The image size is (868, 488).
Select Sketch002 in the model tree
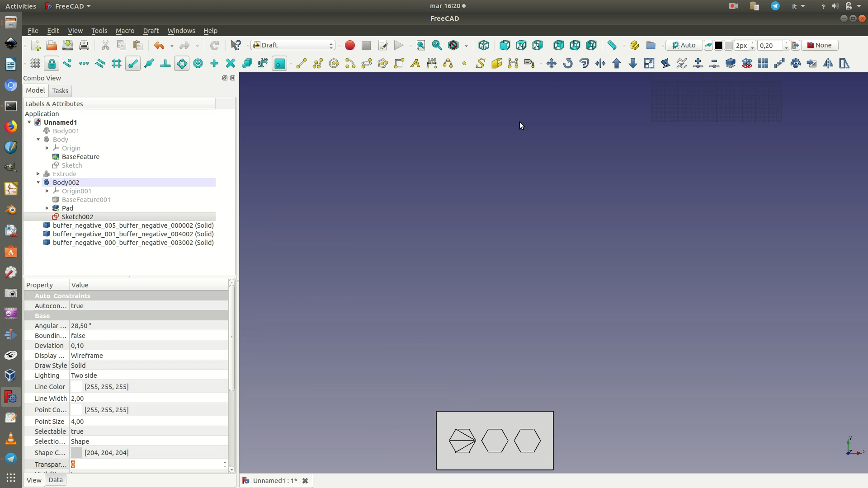(77, 217)
